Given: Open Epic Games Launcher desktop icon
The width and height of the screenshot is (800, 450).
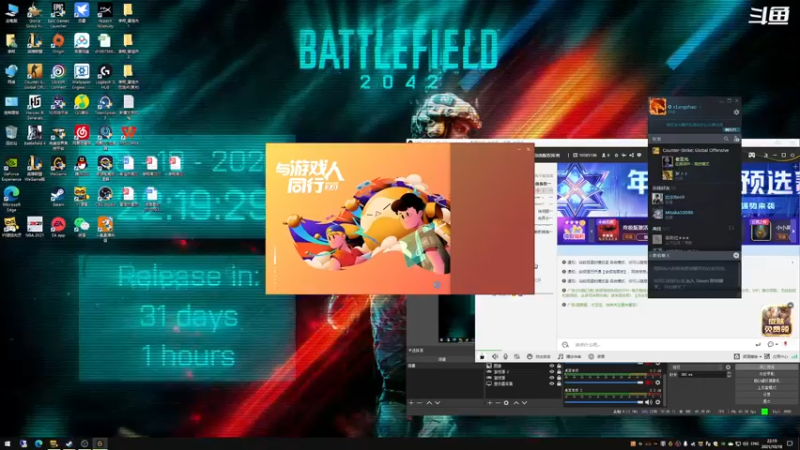Looking at the screenshot, I should point(58,13).
